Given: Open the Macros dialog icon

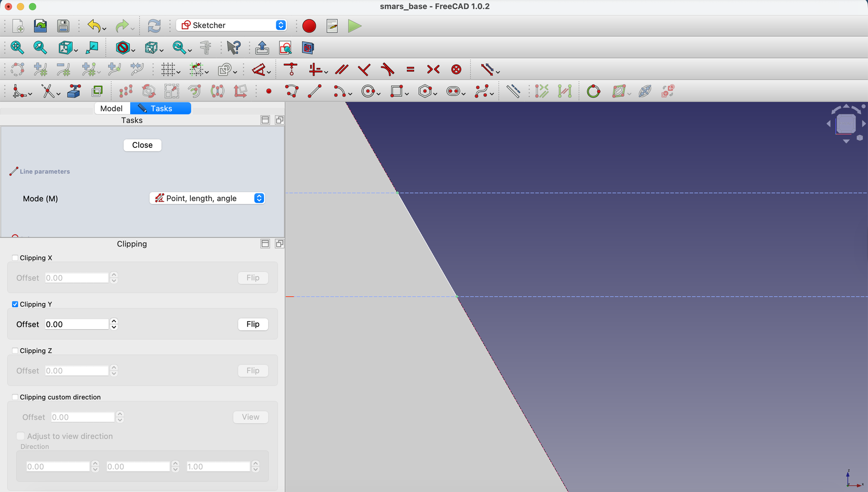Looking at the screenshot, I should [x=332, y=26].
